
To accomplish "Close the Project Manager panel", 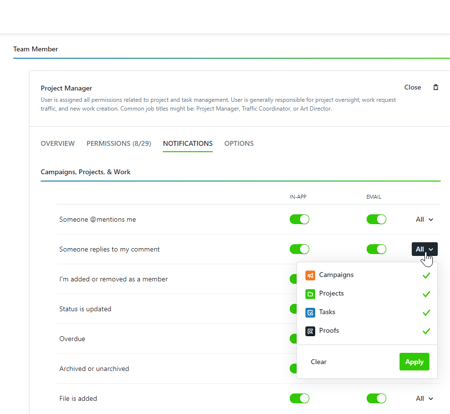I will point(412,87).
